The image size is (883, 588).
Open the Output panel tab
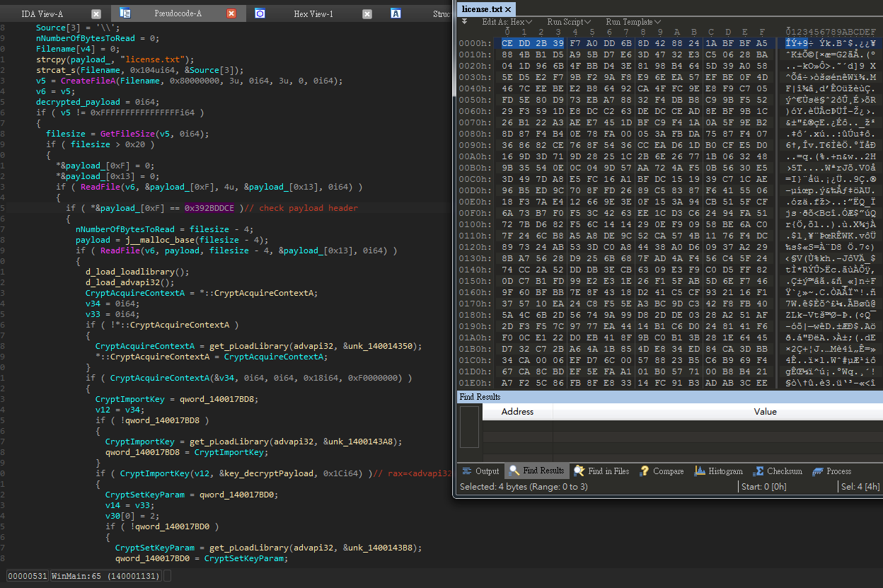480,471
